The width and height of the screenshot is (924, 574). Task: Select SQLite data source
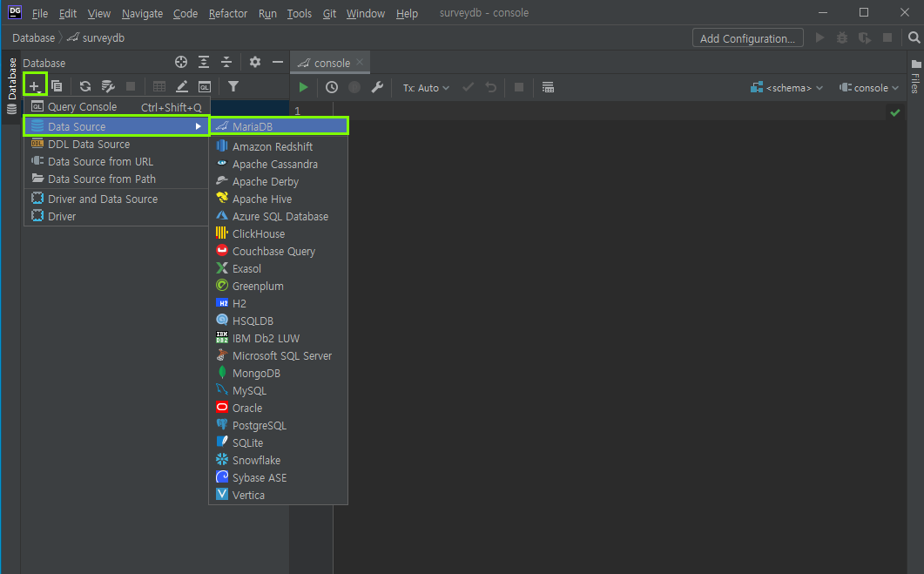click(279, 442)
